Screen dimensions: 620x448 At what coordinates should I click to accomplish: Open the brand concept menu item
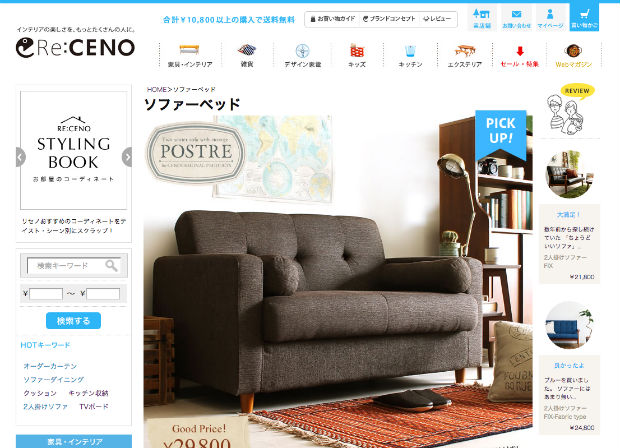(x=389, y=19)
